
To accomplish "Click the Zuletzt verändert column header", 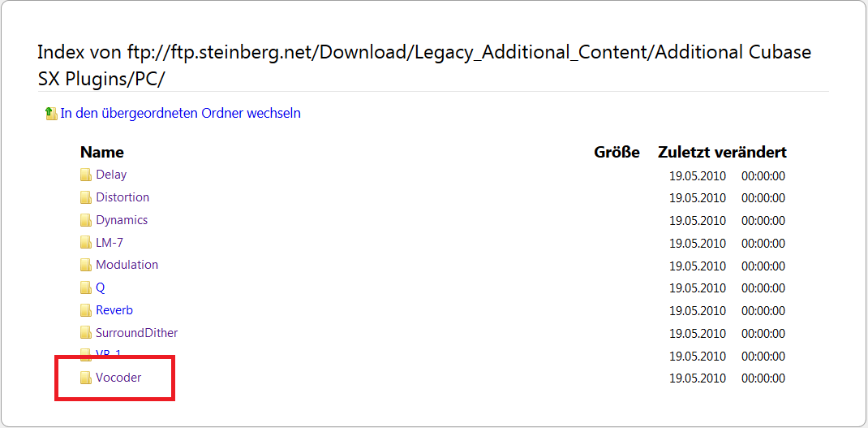I will [x=723, y=152].
